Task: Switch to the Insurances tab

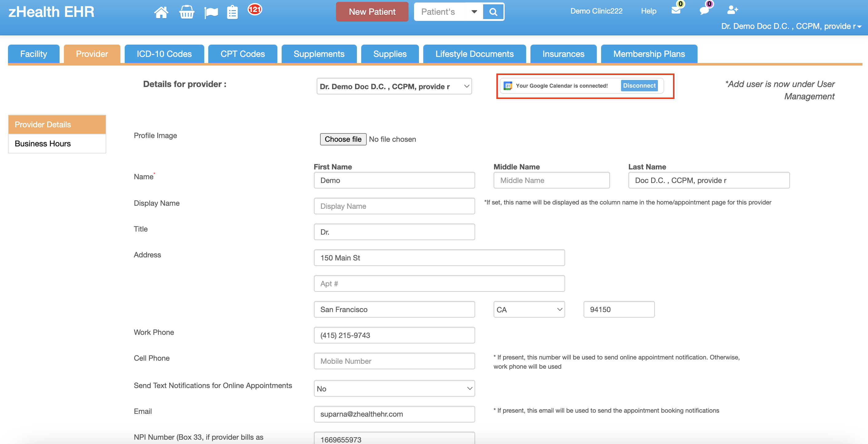Action: pos(563,54)
